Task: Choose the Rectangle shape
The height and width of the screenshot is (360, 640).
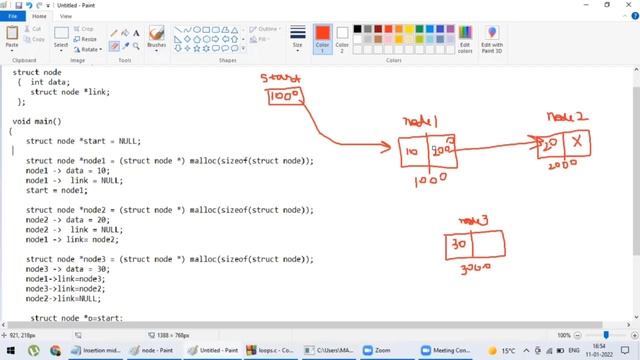Action: [206, 30]
